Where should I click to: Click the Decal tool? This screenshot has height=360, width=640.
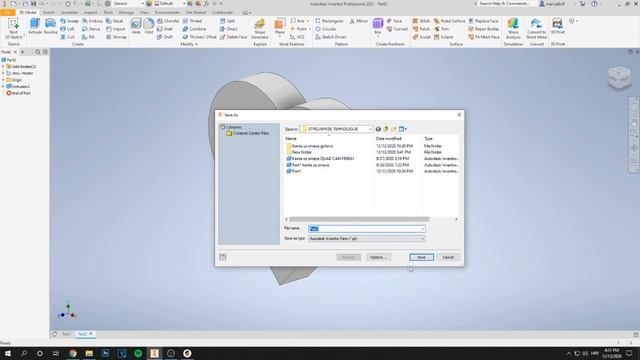115,21
